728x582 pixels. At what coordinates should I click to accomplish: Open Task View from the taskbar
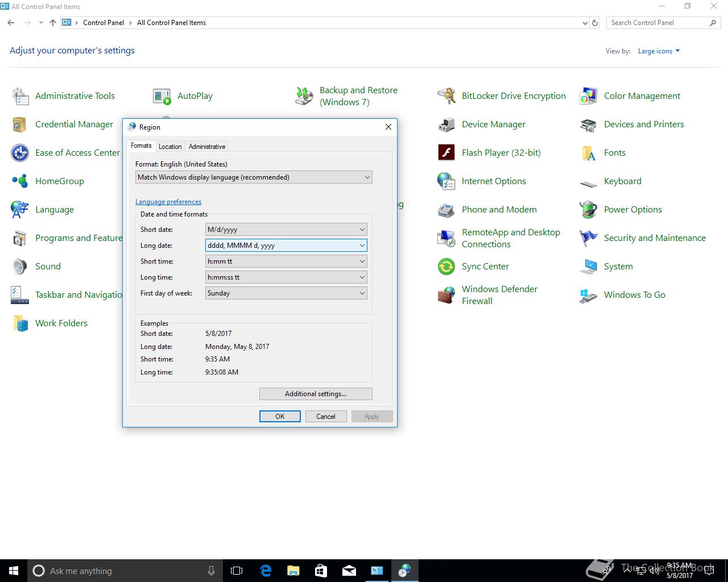point(237,571)
